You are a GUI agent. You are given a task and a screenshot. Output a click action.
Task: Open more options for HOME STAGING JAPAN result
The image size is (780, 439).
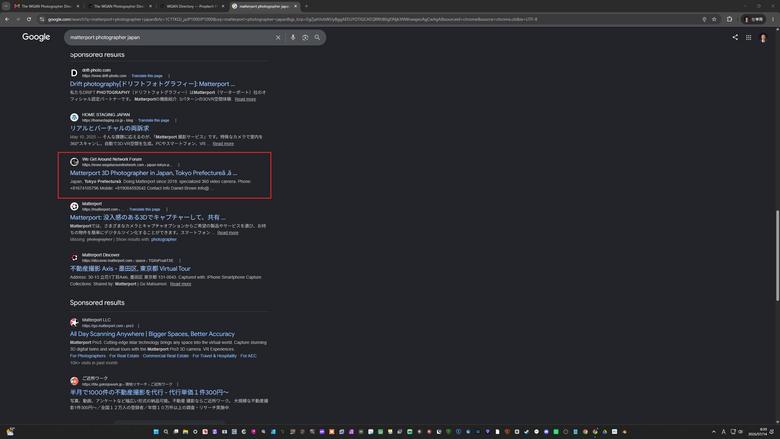click(x=176, y=120)
